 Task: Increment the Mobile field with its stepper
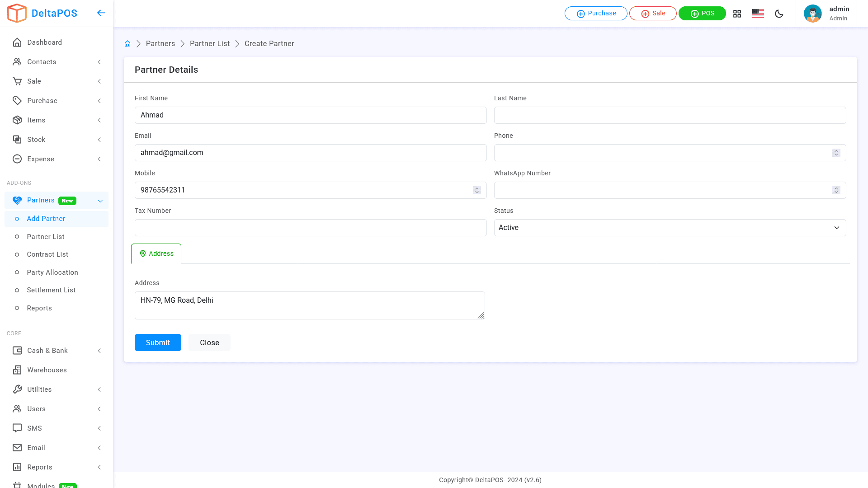476,188
